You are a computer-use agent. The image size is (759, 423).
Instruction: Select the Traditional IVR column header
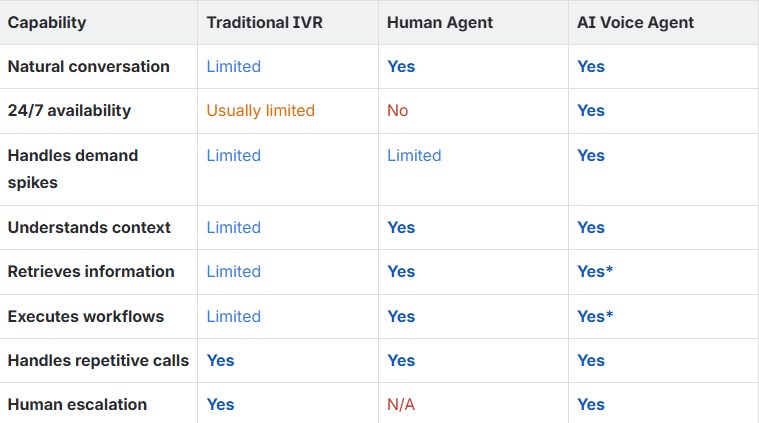tap(264, 22)
